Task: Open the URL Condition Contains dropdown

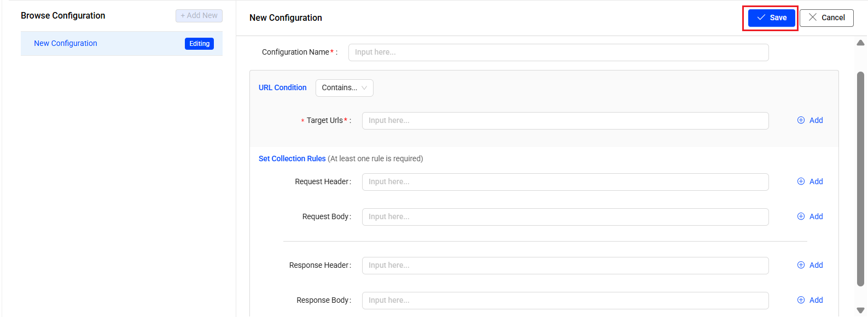Action: coord(344,88)
